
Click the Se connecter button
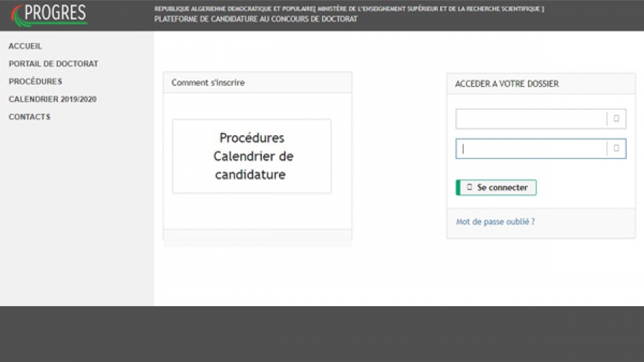pos(496,187)
